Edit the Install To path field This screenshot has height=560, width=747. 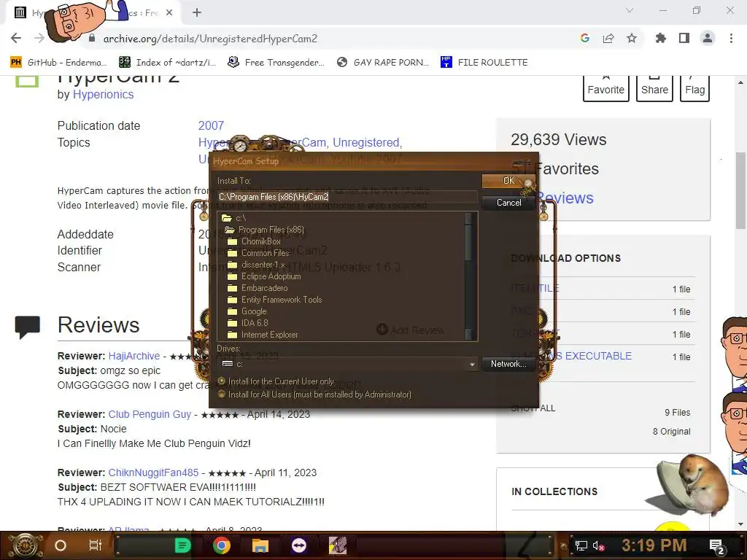pos(347,197)
